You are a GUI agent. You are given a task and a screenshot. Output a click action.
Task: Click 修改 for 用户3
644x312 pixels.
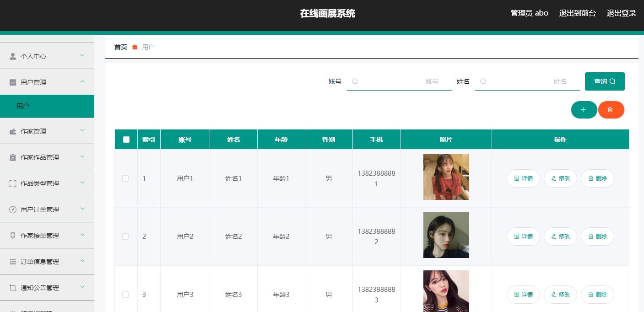click(560, 295)
